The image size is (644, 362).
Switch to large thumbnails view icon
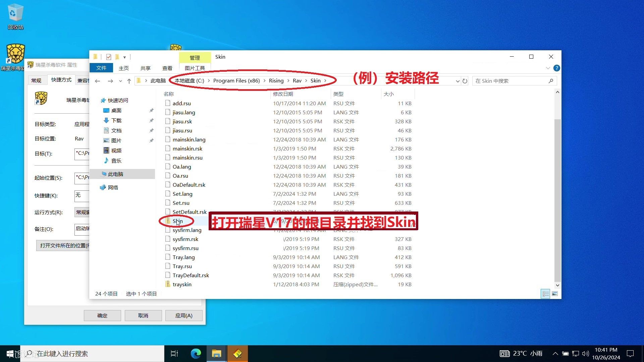tap(555, 294)
